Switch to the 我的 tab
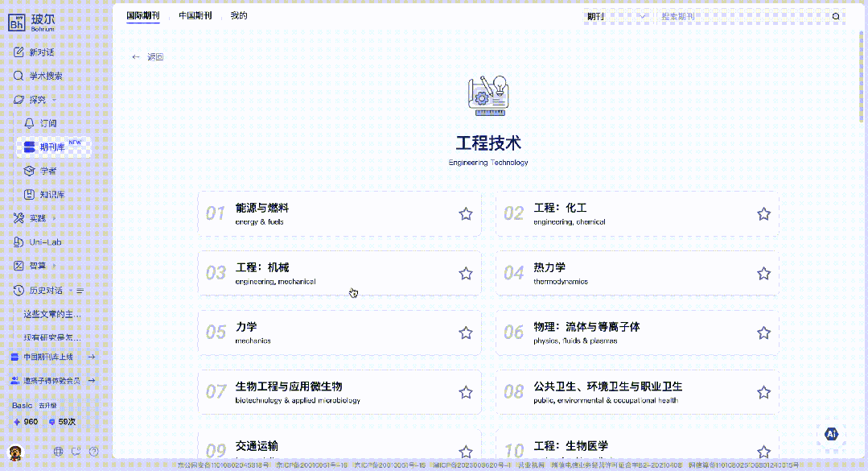Image resolution: width=868 pixels, height=471 pixels. click(239, 15)
